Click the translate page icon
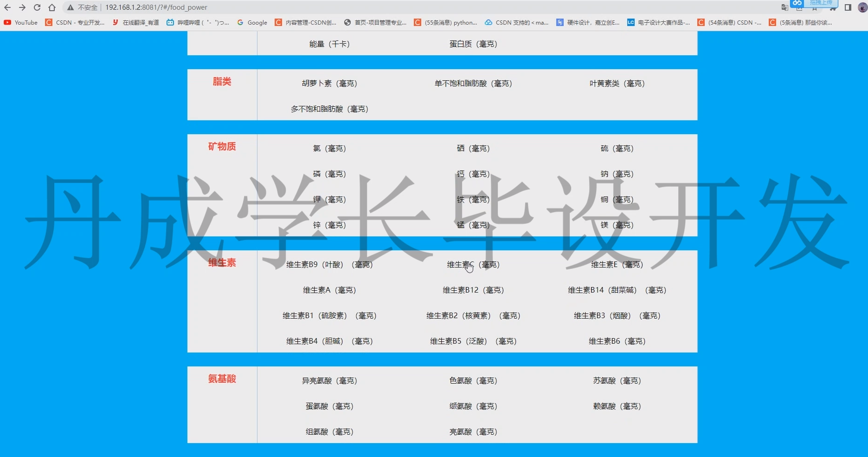 pos(784,7)
